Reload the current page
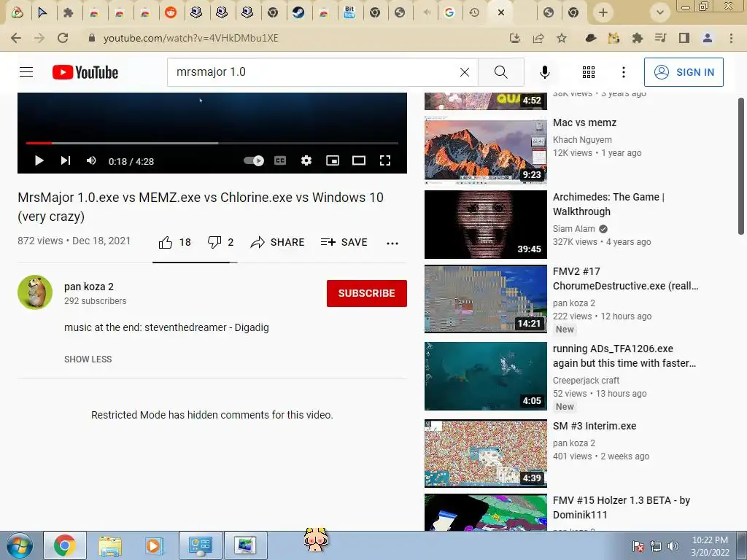747x560 pixels. pos(63,38)
